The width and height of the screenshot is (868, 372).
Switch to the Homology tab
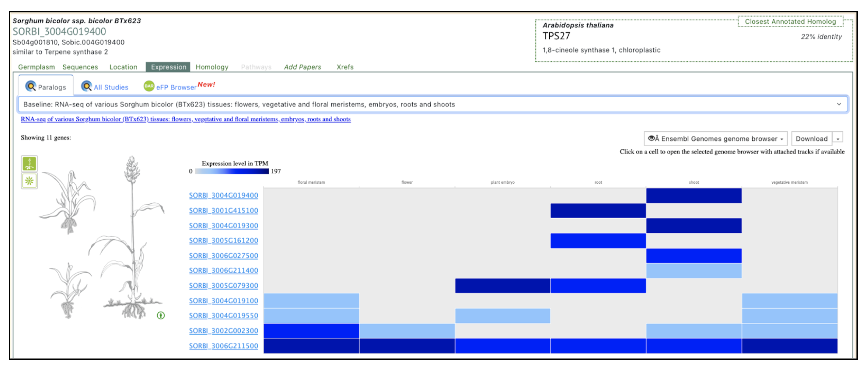(x=212, y=67)
